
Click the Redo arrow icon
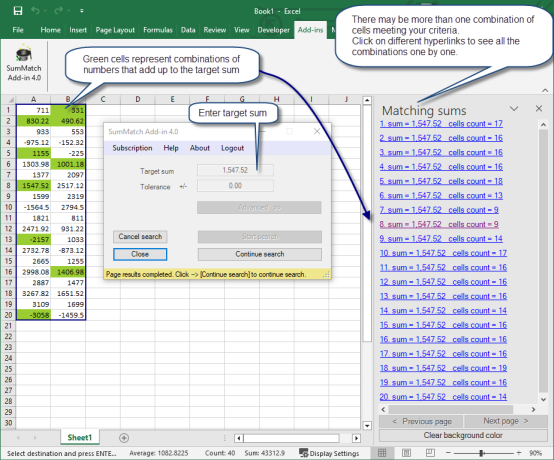click(59, 11)
